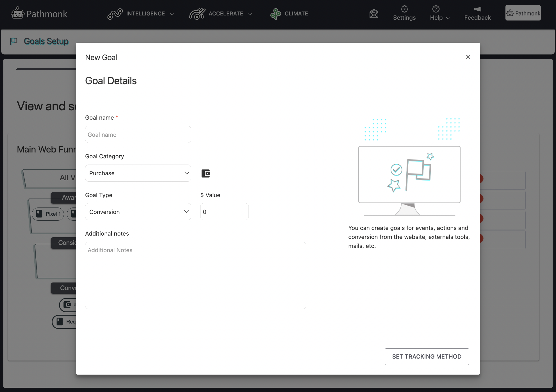
Task: Open the INTELLIGENCE menu
Action: 145,14
